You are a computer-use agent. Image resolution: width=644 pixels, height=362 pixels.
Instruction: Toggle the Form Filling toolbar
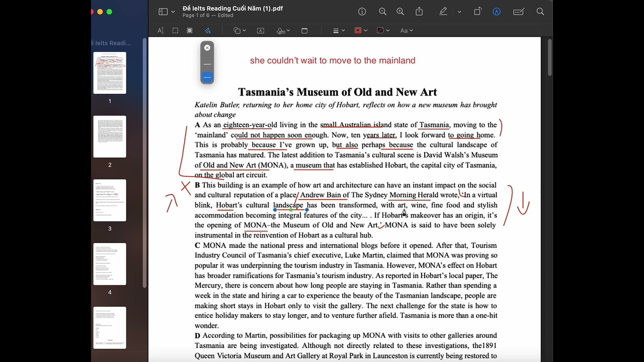(519, 12)
